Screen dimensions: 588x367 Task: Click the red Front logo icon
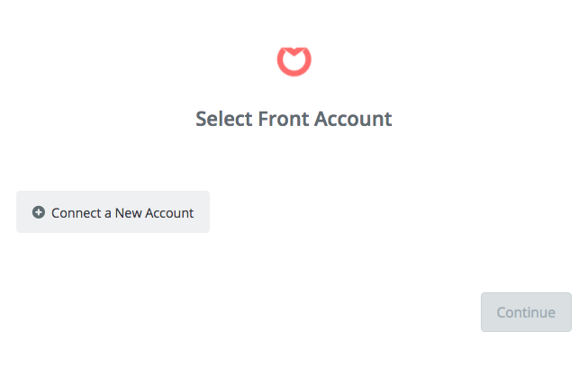coord(294,61)
